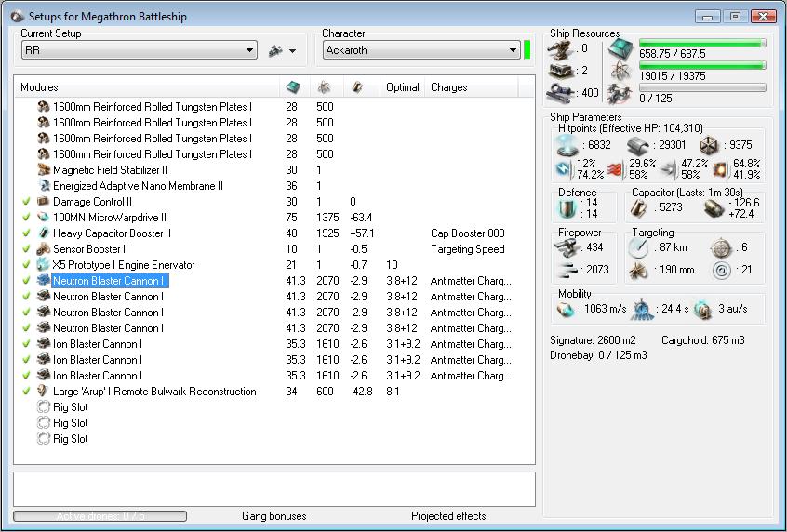The height and width of the screenshot is (532, 787).
Task: Click the Damage Control II module icon
Action: coord(43,202)
